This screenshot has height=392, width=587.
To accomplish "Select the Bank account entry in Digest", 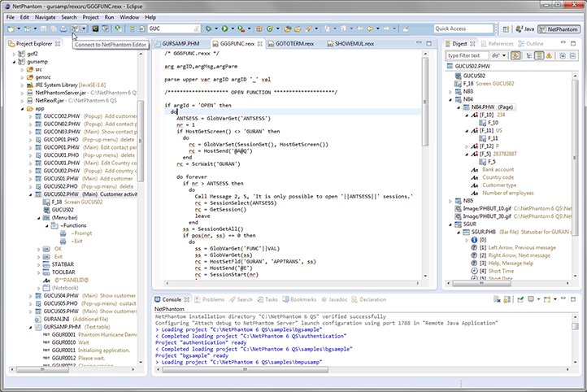I will tap(498, 170).
